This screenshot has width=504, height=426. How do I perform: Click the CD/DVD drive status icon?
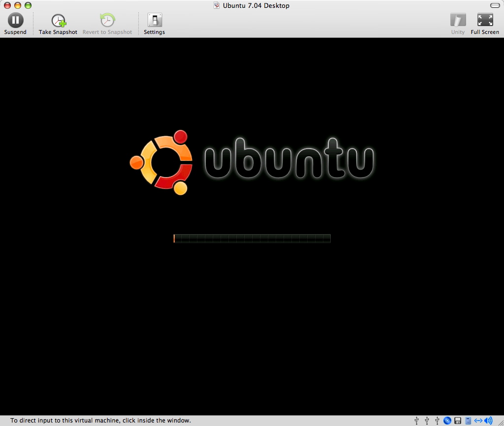(x=447, y=421)
